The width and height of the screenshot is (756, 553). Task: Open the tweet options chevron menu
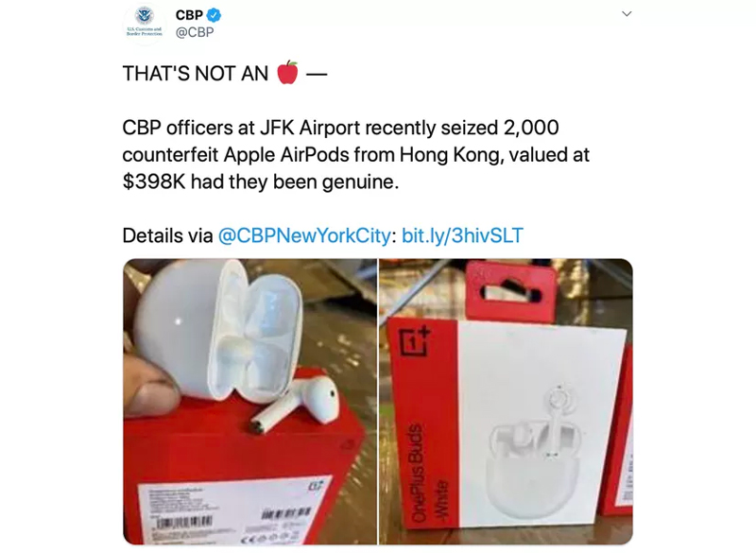click(x=627, y=14)
